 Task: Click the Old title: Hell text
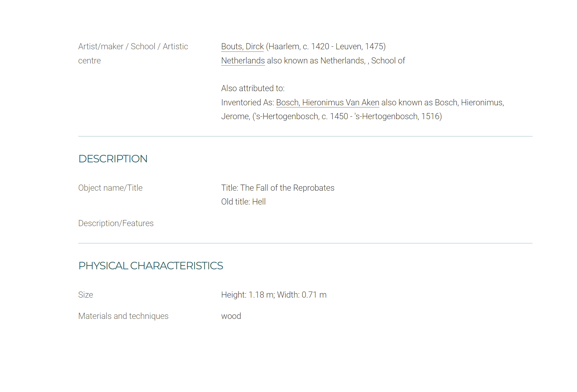point(243,202)
